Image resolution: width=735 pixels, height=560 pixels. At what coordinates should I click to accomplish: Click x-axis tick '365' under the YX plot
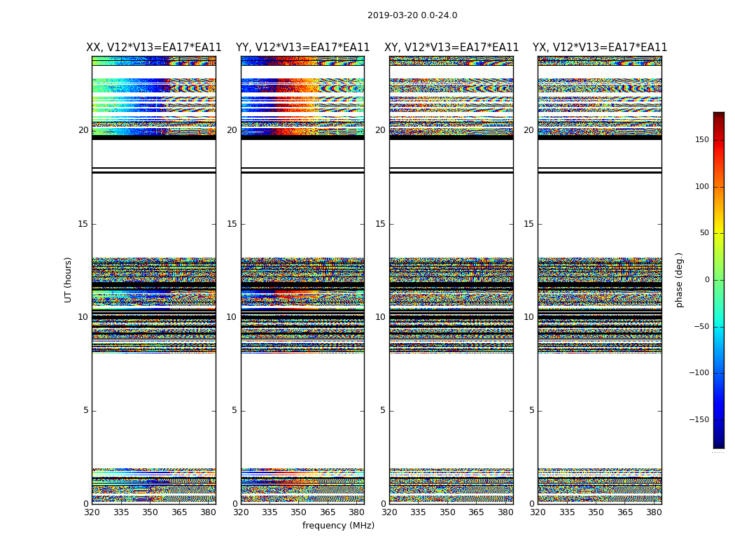pyautogui.click(x=625, y=512)
